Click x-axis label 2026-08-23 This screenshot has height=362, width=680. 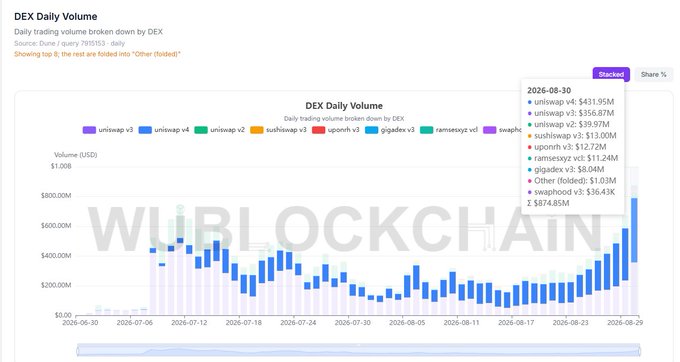(570, 323)
